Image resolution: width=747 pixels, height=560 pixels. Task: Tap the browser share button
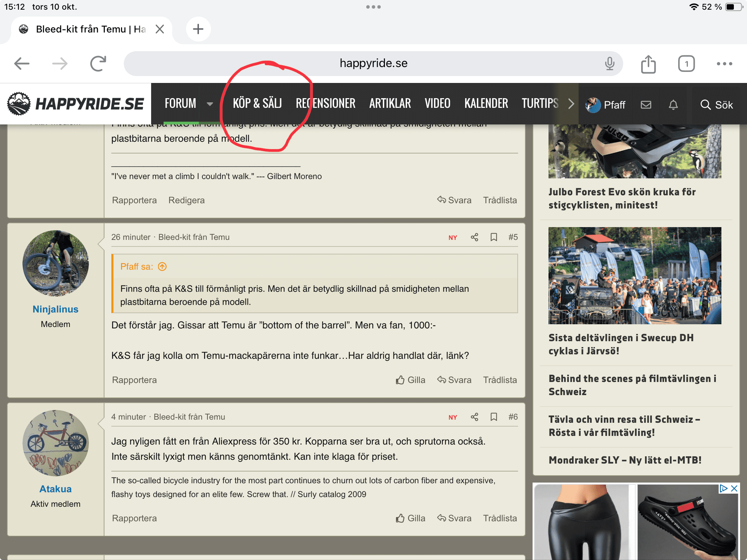click(x=648, y=64)
